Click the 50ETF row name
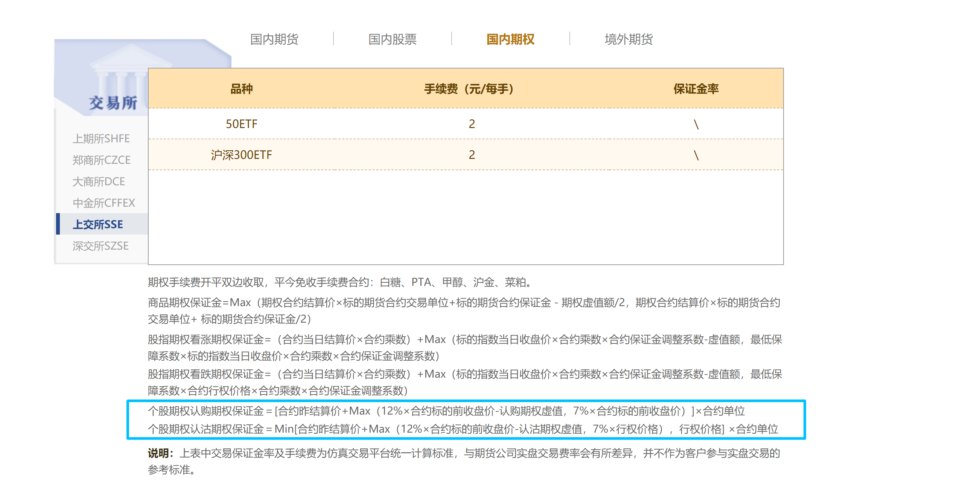 (x=241, y=124)
